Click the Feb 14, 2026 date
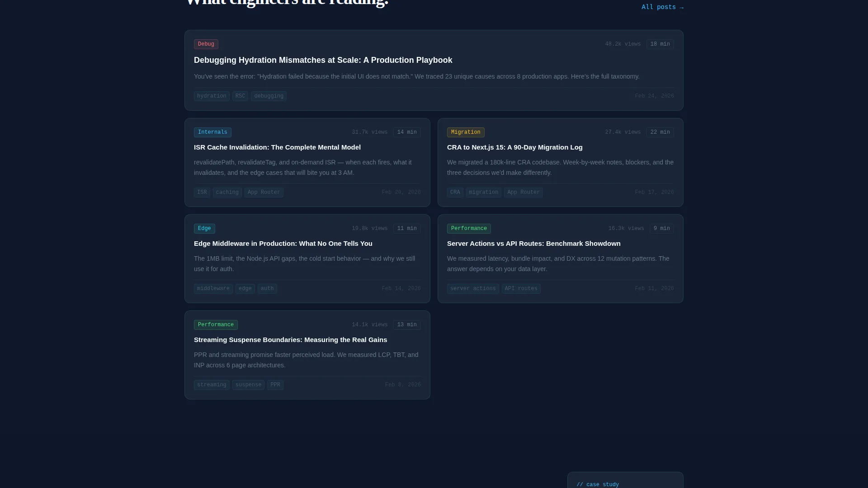This screenshot has width=868, height=488. tap(401, 289)
